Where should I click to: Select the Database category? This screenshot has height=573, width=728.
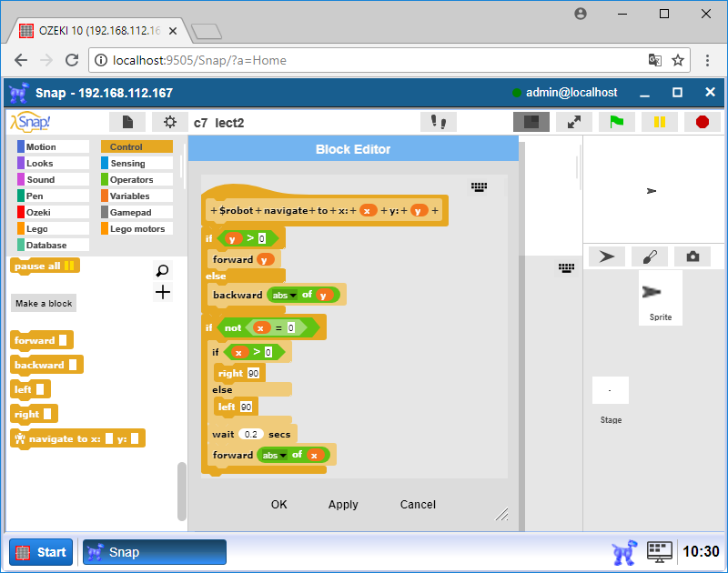click(x=53, y=245)
